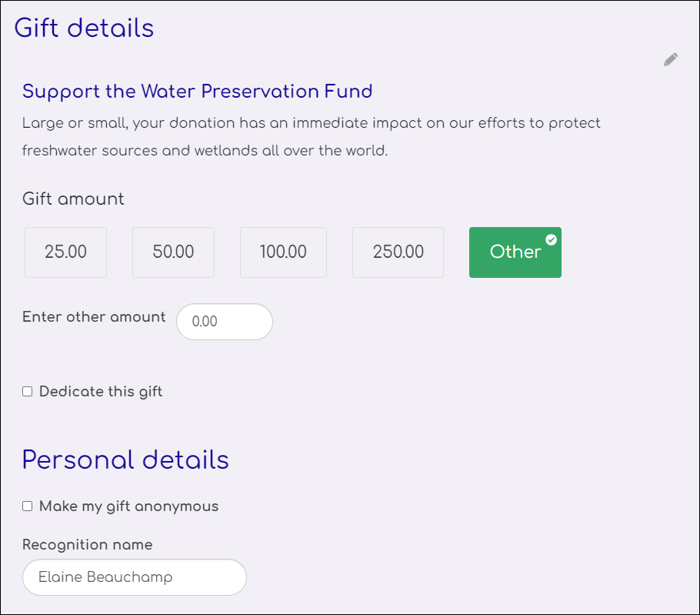Viewport: 700px width, 615px height.
Task: Click the pencil edit icon
Action: (671, 59)
